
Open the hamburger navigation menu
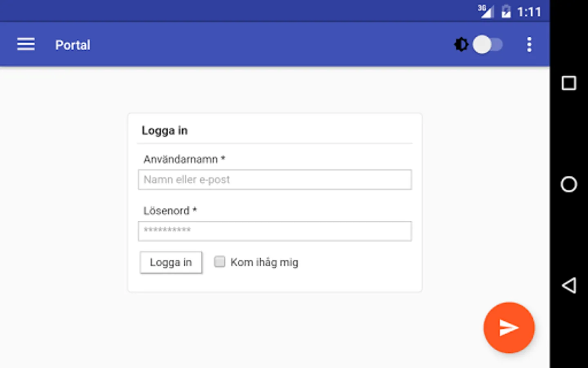point(26,44)
